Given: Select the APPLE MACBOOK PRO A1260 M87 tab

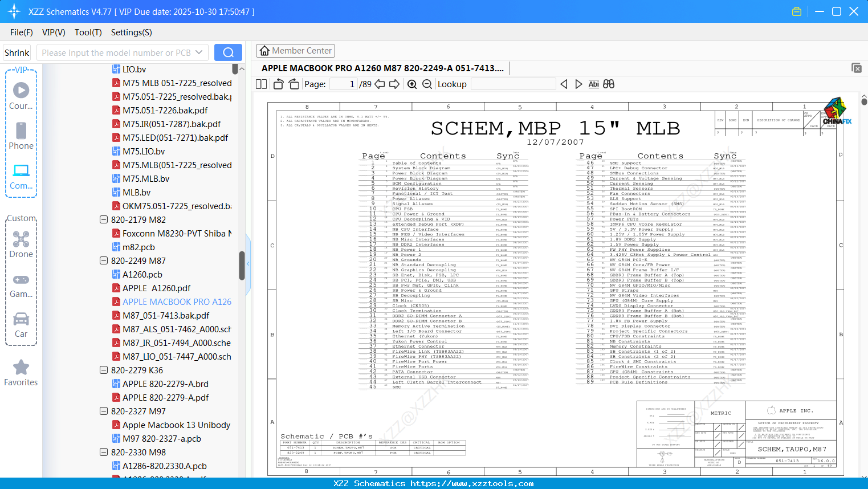Looking at the screenshot, I should point(383,68).
